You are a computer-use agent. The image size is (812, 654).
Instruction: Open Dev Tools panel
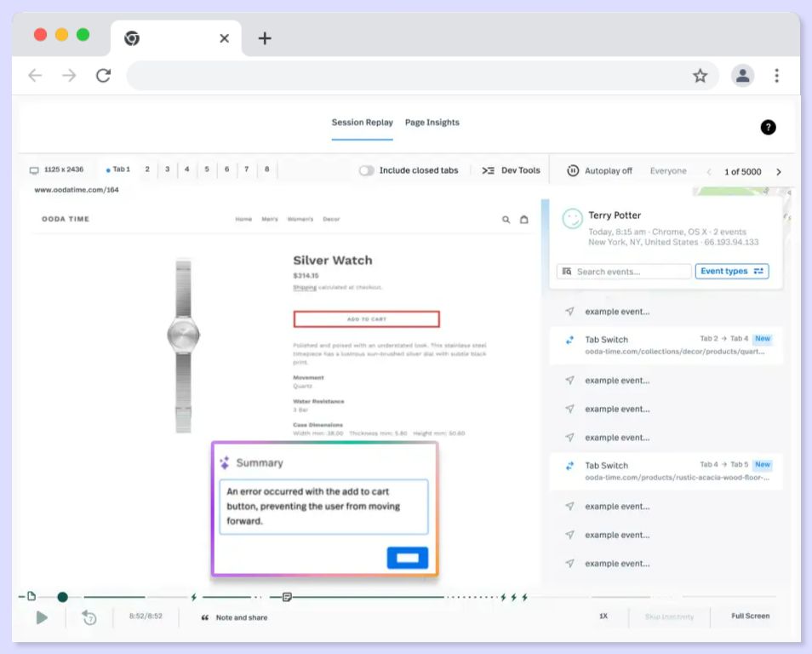coord(511,170)
